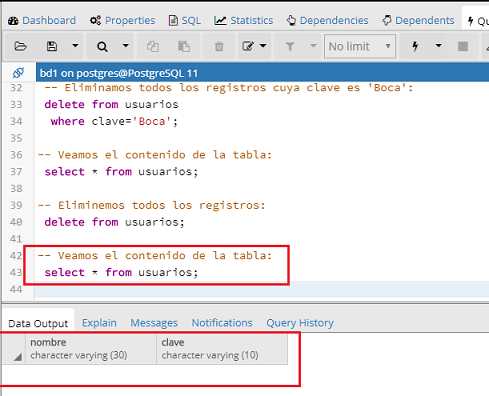Click line 40 delete from usuarios

[x=114, y=222]
